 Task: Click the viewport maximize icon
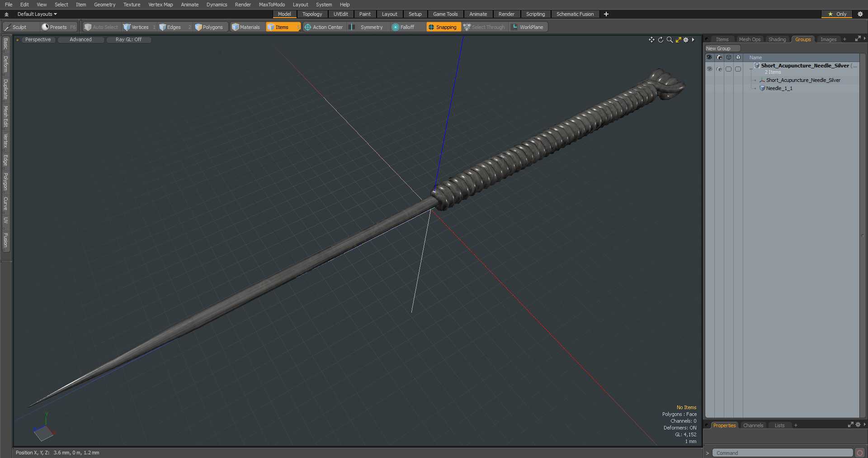[x=678, y=40]
